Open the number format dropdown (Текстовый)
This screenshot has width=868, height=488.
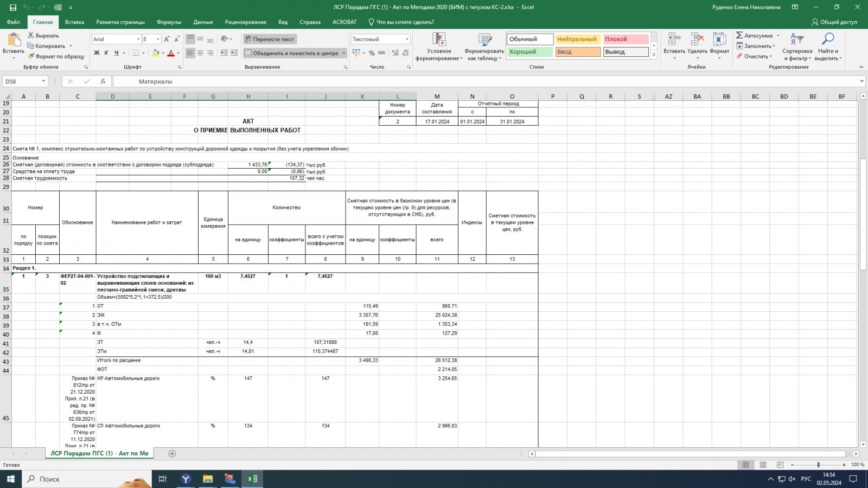pyautogui.click(x=407, y=39)
